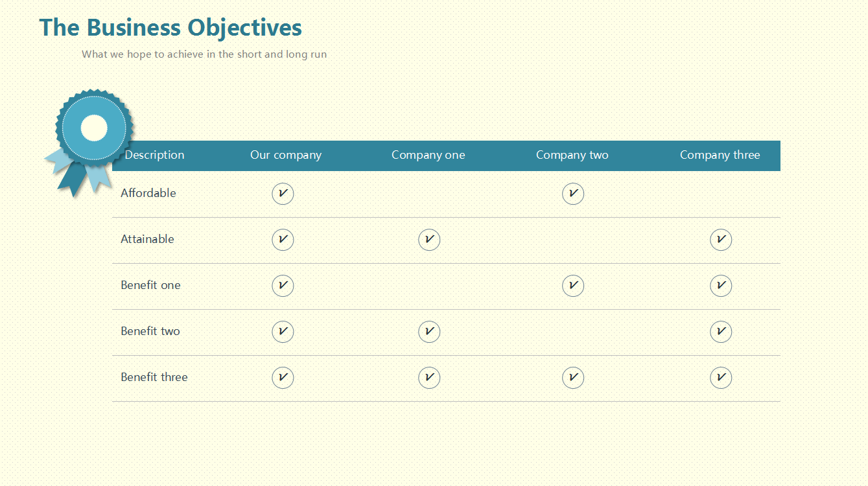Click the Affordable row label
This screenshot has width=868, height=486.
[148, 193]
